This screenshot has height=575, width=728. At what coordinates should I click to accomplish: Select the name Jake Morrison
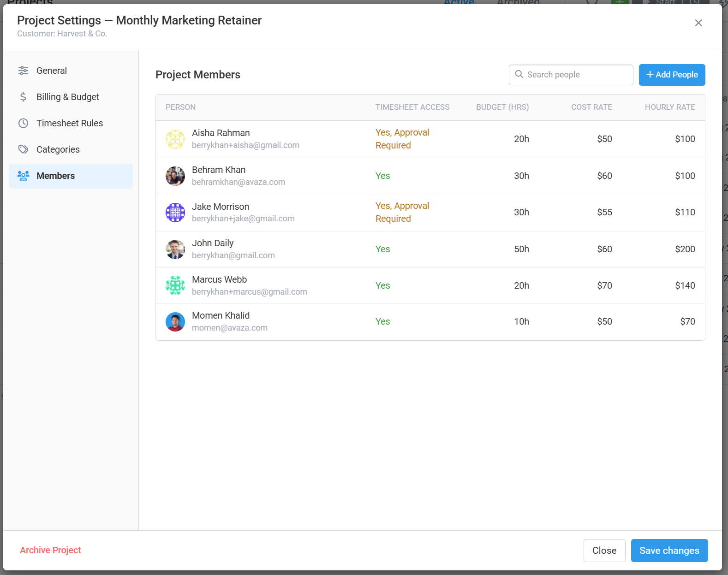click(221, 207)
